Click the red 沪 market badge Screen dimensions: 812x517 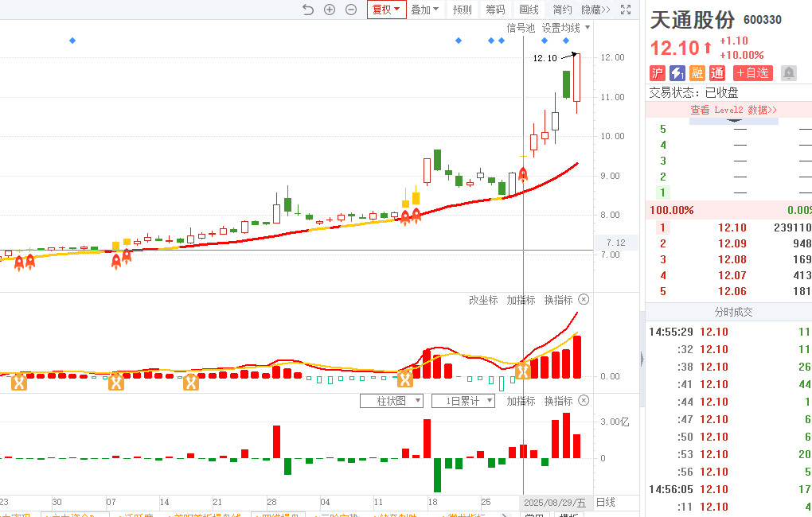[658, 73]
